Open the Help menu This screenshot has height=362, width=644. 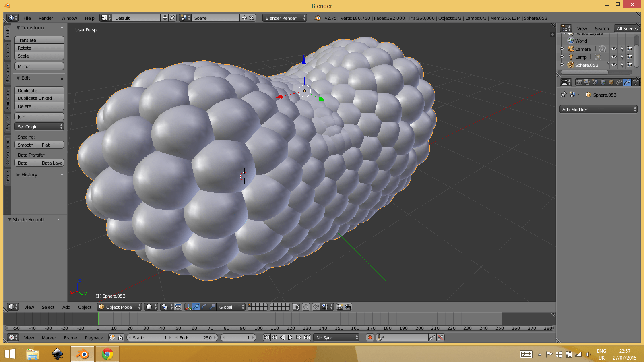[89, 18]
